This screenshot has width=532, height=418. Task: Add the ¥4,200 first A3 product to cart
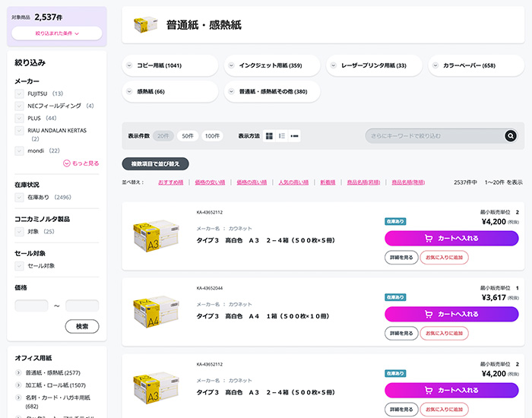tap(451, 238)
